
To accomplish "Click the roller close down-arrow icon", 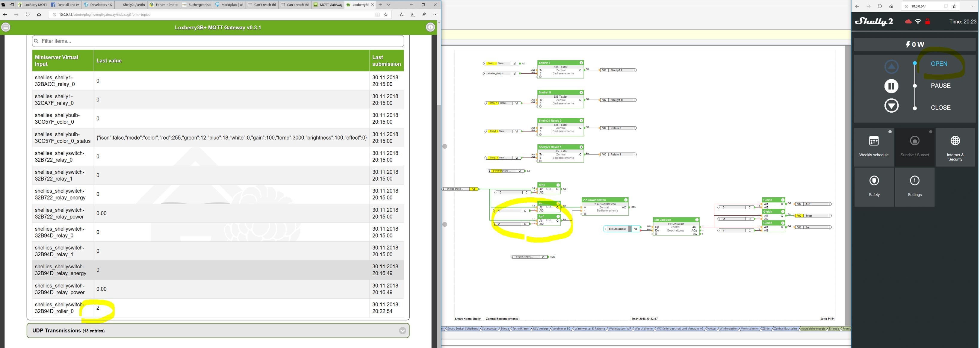I will tap(891, 106).
